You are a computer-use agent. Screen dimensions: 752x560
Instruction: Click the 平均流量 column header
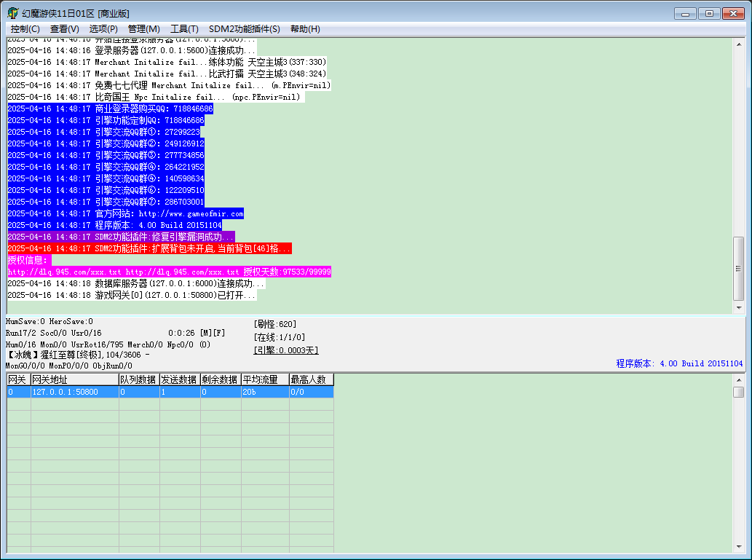tap(265, 379)
